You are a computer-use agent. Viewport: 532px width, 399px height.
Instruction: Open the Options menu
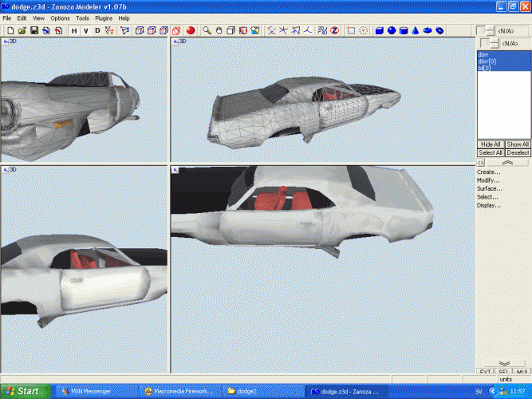60,18
